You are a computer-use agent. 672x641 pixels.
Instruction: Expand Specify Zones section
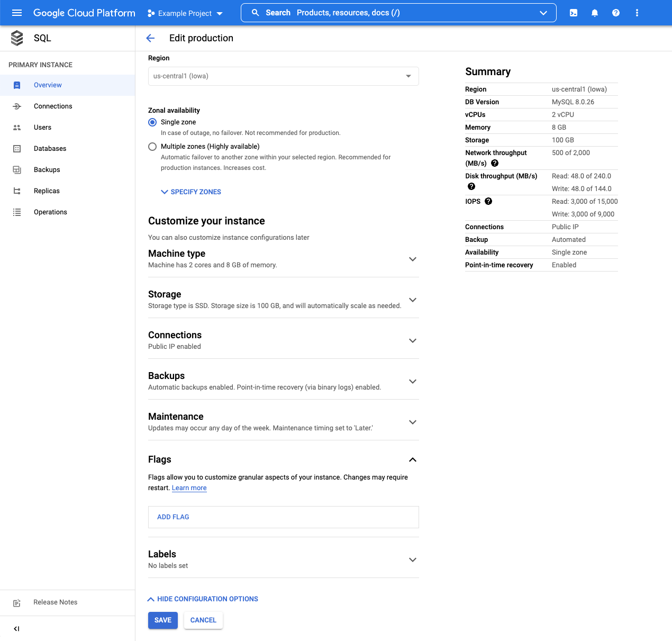click(191, 192)
